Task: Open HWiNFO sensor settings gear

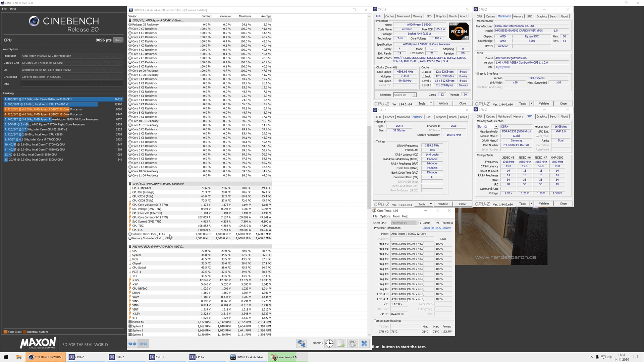Action: [352, 343]
